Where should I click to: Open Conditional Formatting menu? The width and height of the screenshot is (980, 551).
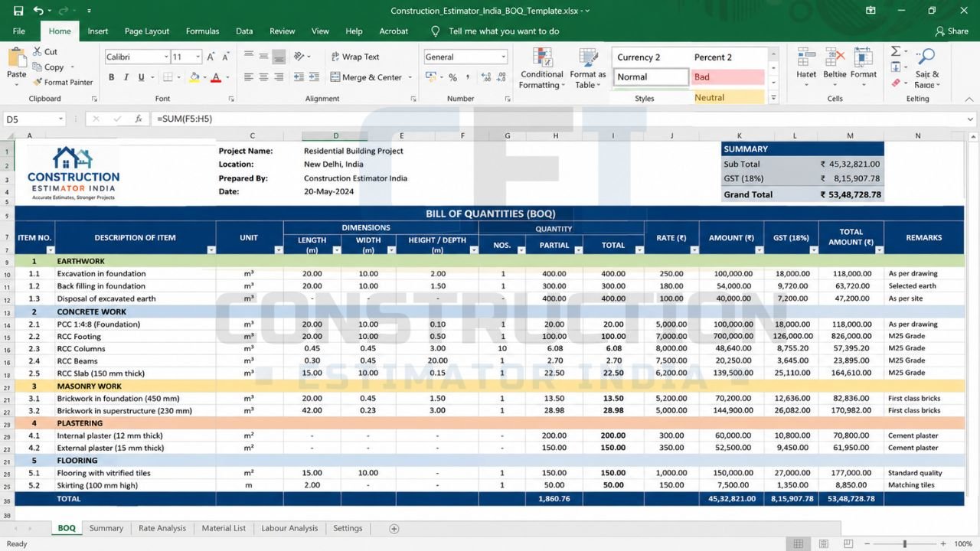(542, 69)
